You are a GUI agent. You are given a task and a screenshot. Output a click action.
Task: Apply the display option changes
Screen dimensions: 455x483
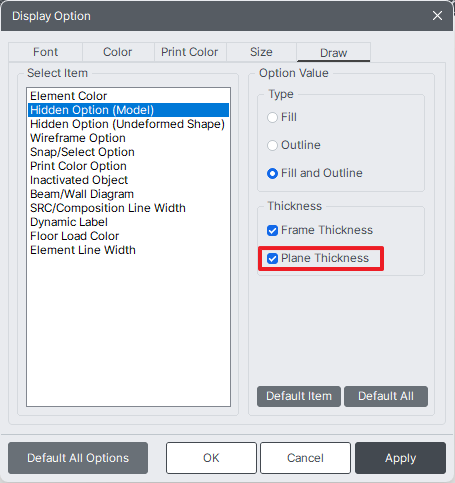tap(400, 458)
